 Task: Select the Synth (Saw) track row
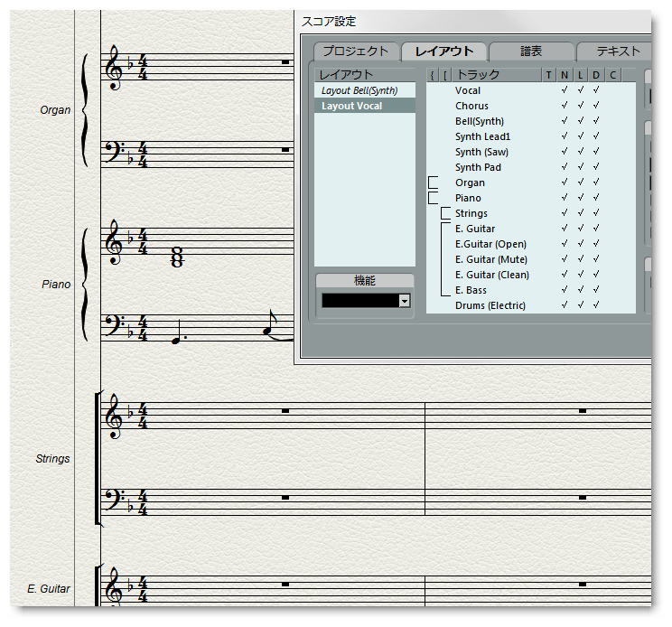coord(530,152)
